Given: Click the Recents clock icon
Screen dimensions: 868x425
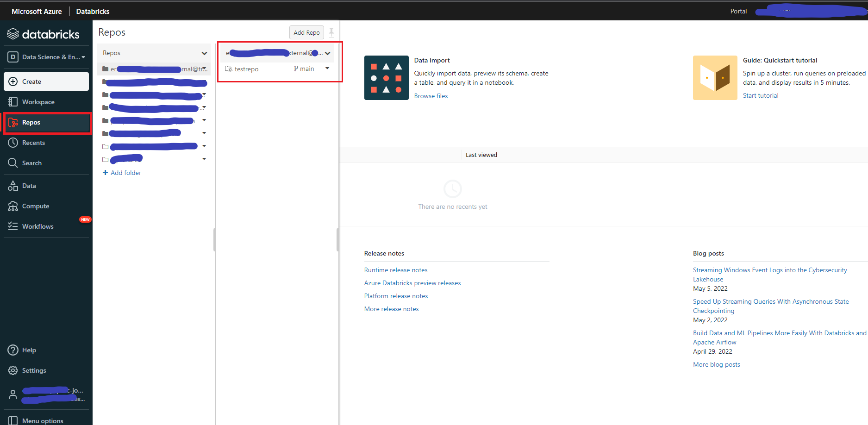Looking at the screenshot, I should tap(13, 143).
